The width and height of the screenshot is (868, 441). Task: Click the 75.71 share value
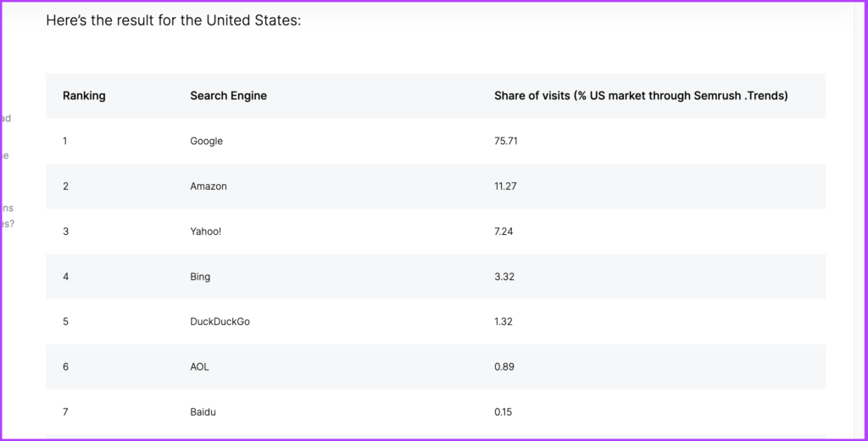click(x=505, y=142)
